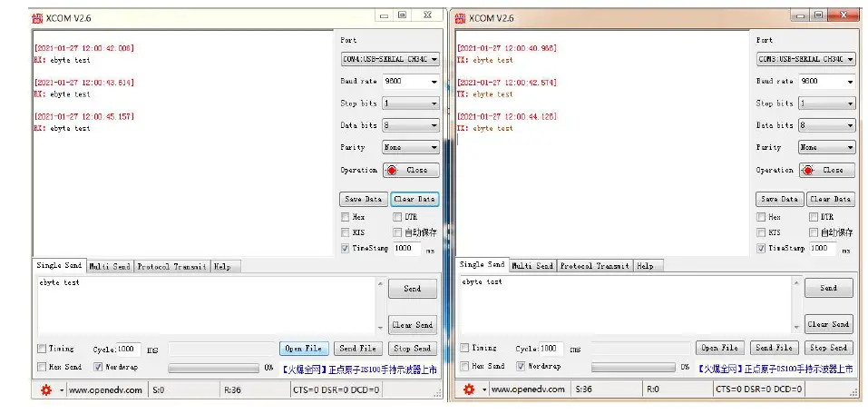Screen dimensions: 868x414
Task: Click send box scrollbar down arrow in left window
Action: 380,328
